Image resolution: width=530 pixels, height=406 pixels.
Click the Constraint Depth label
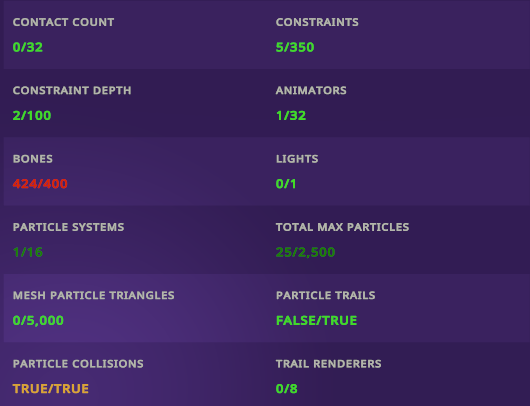tap(72, 91)
